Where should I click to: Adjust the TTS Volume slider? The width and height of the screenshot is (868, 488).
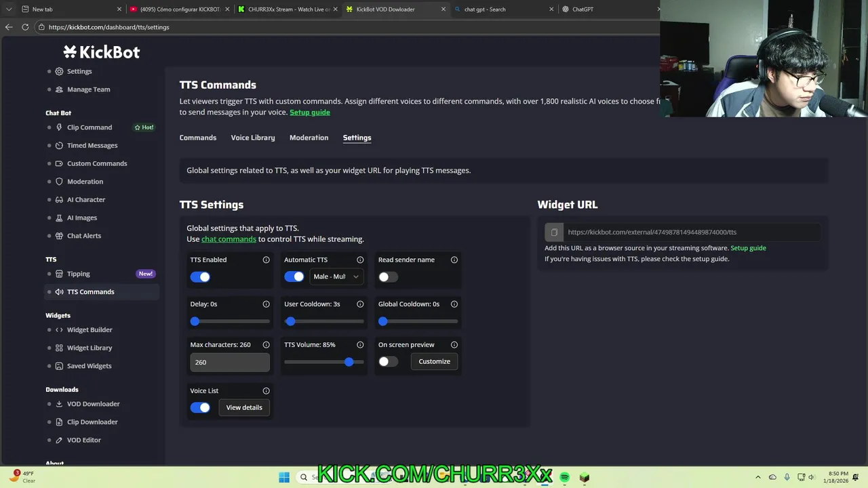(x=324, y=362)
